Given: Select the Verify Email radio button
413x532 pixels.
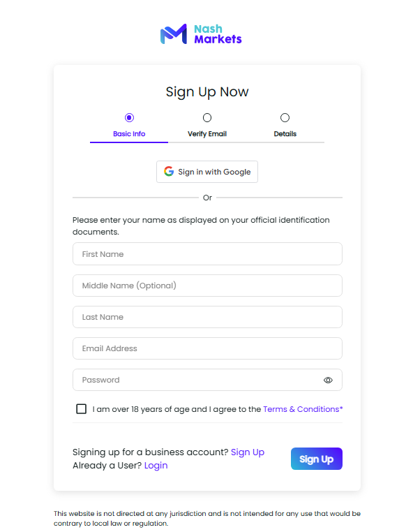Looking at the screenshot, I should point(207,118).
